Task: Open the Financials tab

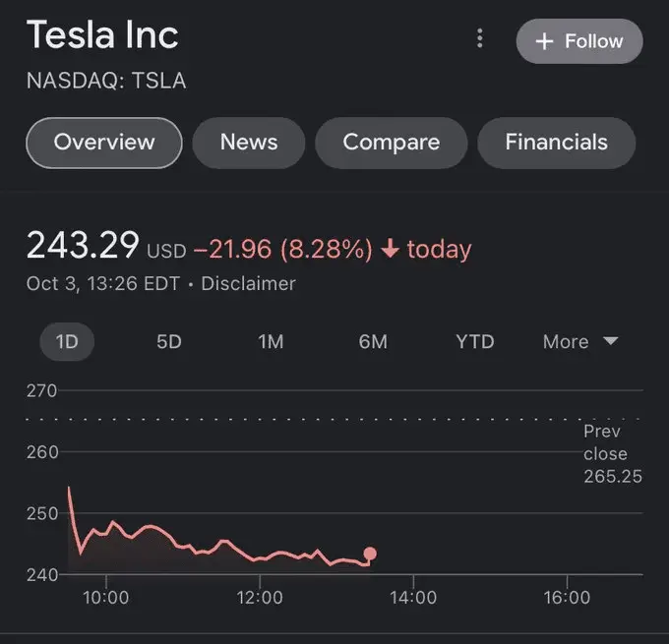Action: (556, 143)
